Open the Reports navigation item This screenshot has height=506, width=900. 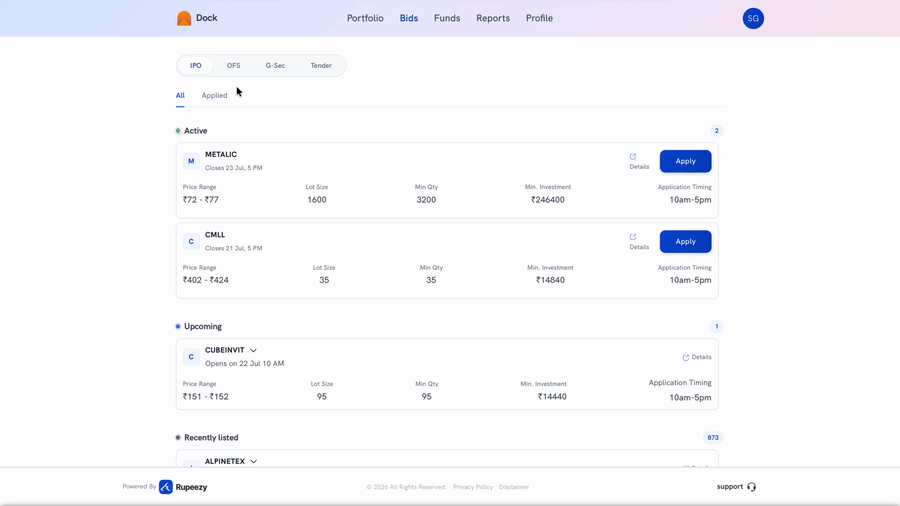pos(493,18)
